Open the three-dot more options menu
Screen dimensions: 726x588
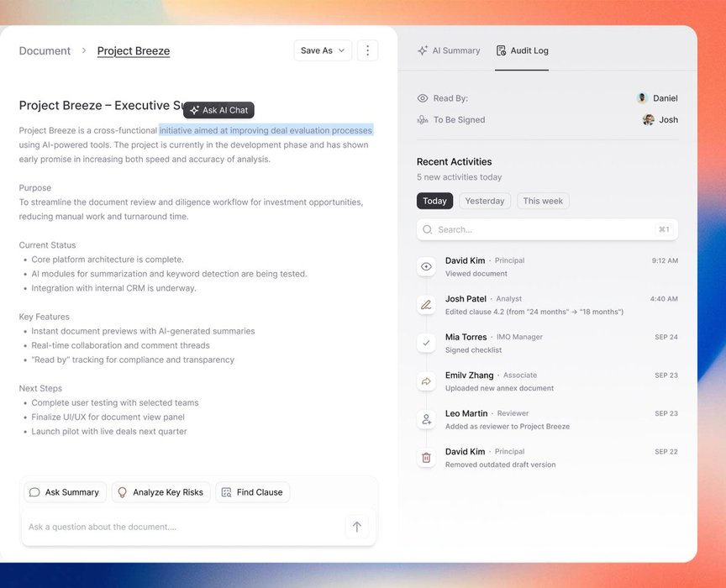click(368, 50)
